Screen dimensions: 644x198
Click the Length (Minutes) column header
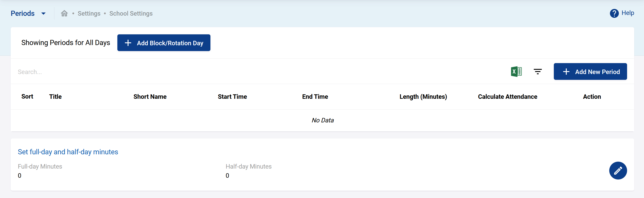coord(423,97)
